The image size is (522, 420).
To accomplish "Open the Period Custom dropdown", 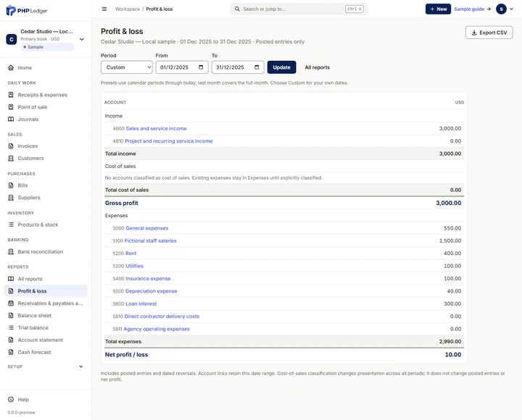I will click(127, 67).
